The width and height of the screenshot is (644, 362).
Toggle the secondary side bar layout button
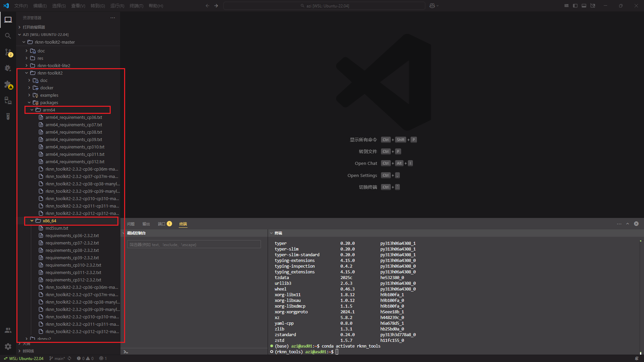(593, 6)
